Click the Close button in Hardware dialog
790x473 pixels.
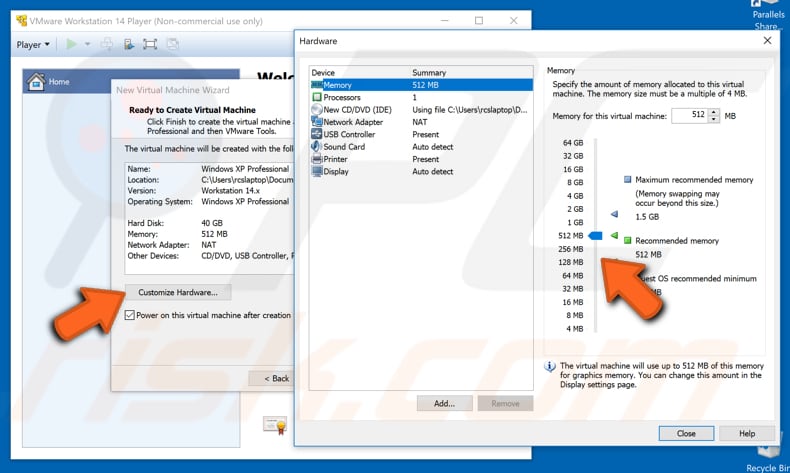point(686,433)
